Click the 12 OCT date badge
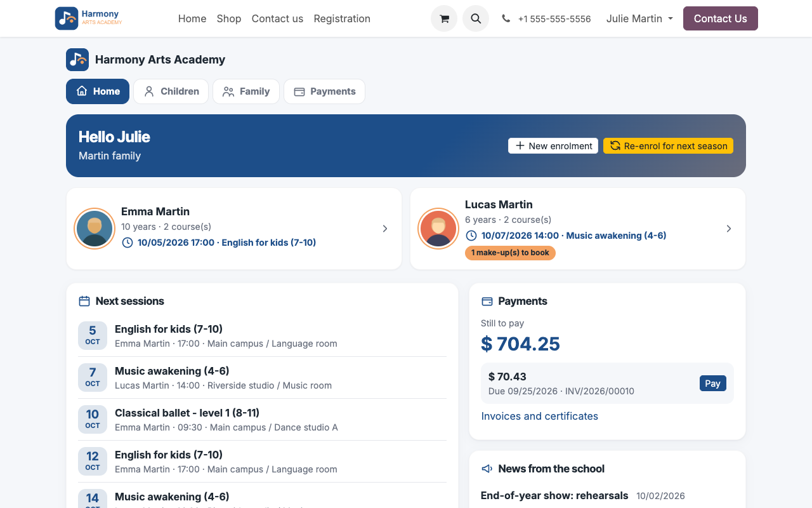This screenshot has width=812, height=508. point(93,461)
